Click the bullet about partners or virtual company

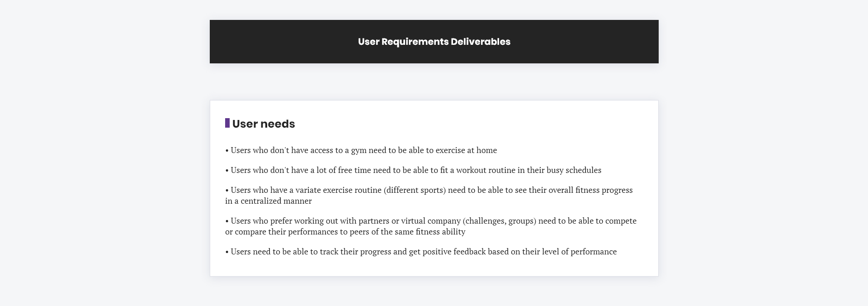click(x=431, y=226)
